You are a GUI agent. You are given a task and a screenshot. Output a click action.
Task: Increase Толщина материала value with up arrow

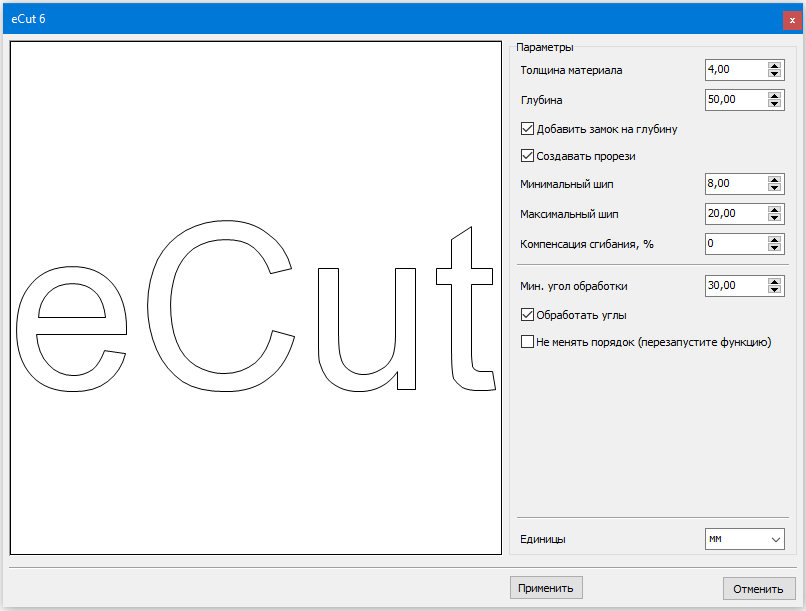(775, 66)
